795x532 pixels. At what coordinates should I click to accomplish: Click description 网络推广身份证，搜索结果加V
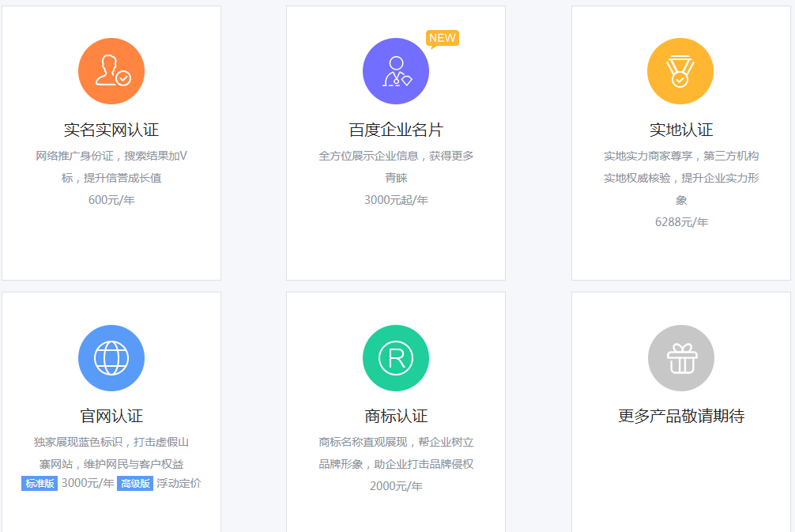click(111, 156)
